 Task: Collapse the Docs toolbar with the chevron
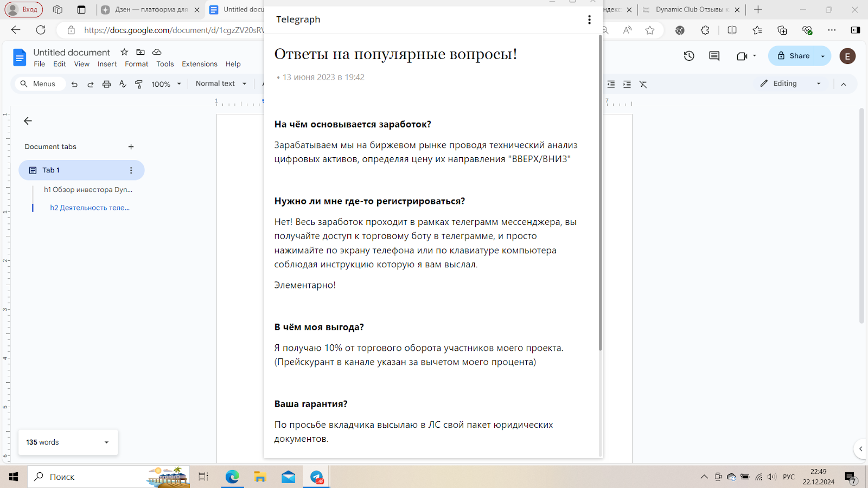(844, 84)
